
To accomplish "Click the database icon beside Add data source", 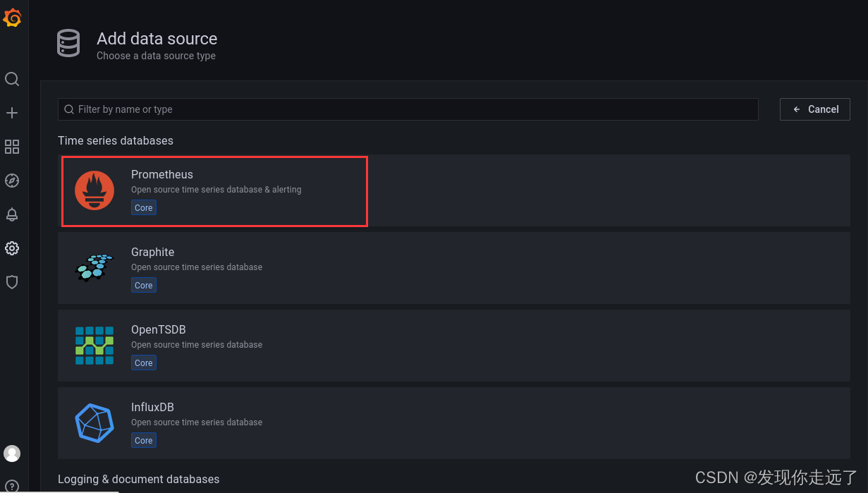I will coord(68,44).
